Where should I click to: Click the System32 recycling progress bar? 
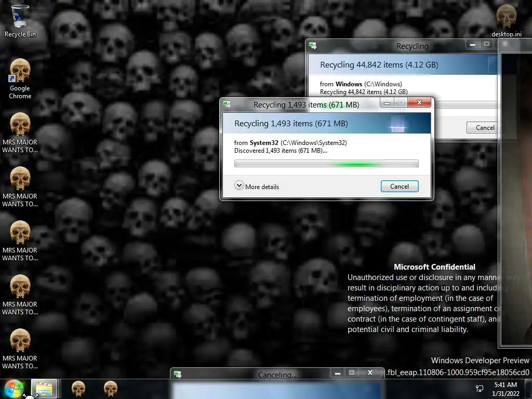point(326,164)
